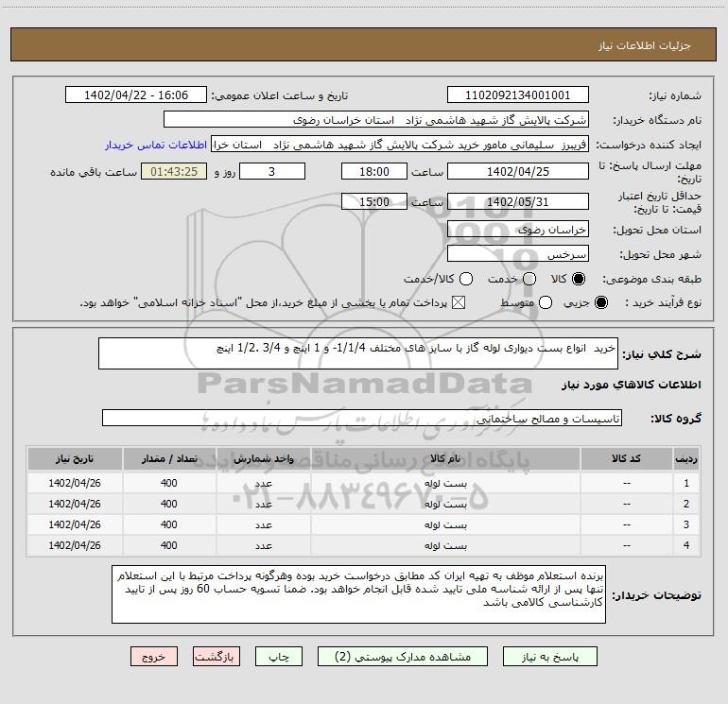Click the گروه کالا field
The image size is (728, 704).
(x=362, y=418)
